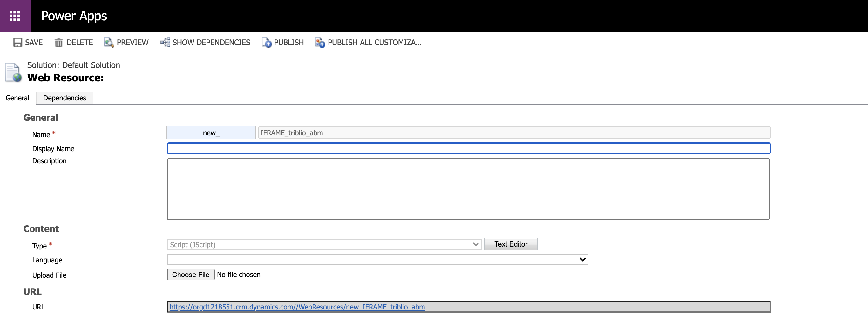Image resolution: width=868 pixels, height=333 pixels.
Task: Click the 'No file chosen' text
Action: pos(239,274)
